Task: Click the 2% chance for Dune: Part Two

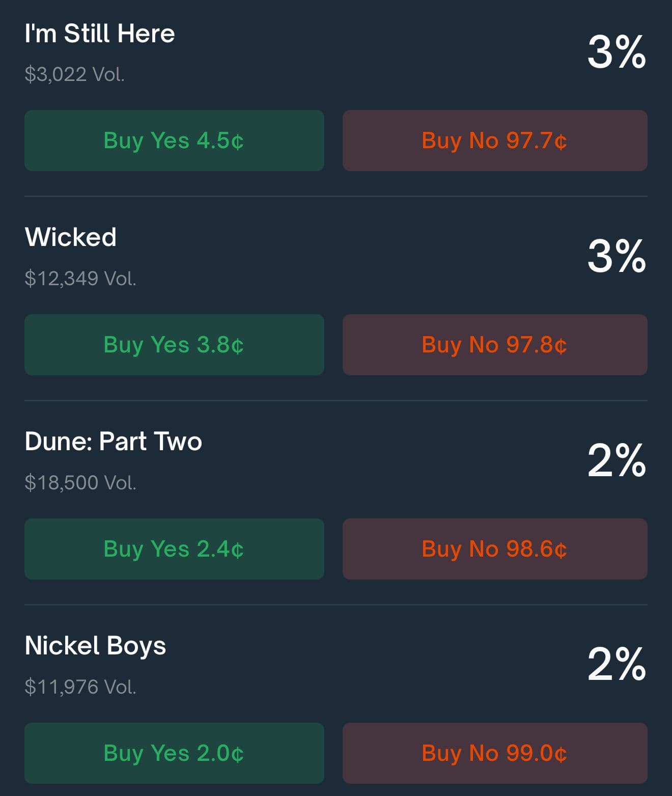Action: coord(617,460)
